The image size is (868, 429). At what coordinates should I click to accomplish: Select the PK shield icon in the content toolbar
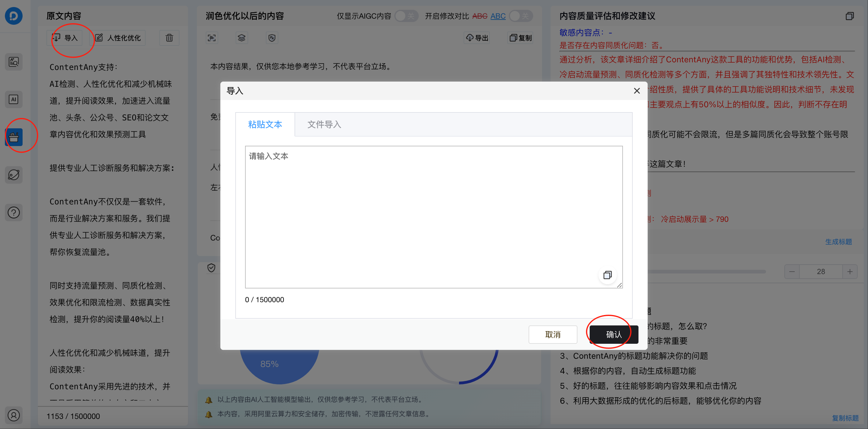272,38
